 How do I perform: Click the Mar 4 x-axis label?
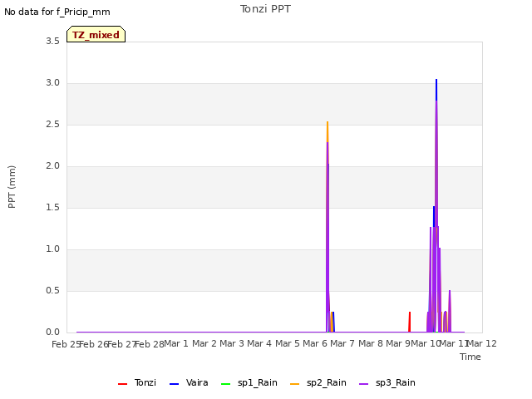coord(259,343)
